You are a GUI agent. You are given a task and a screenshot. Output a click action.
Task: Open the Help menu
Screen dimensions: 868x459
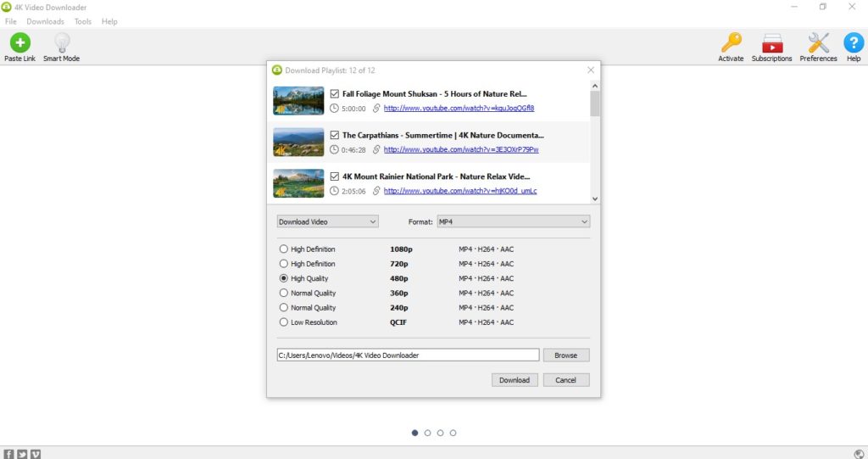[x=109, y=21]
